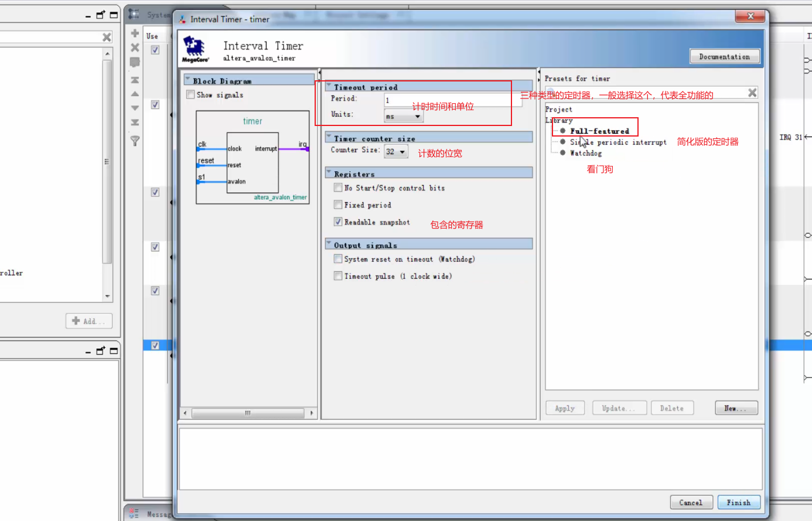Toggle the Use checkbox in the highlighted blue row
This screenshot has width=812, height=521.
point(155,345)
